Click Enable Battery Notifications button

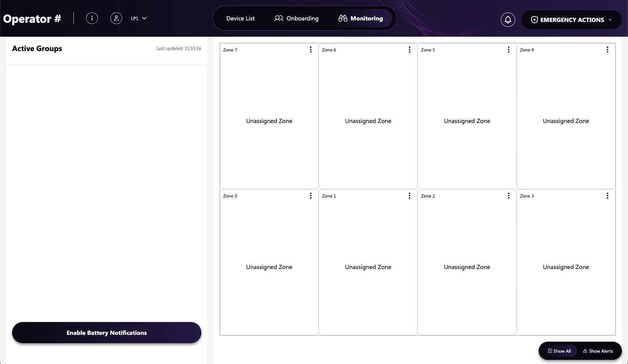(107, 333)
